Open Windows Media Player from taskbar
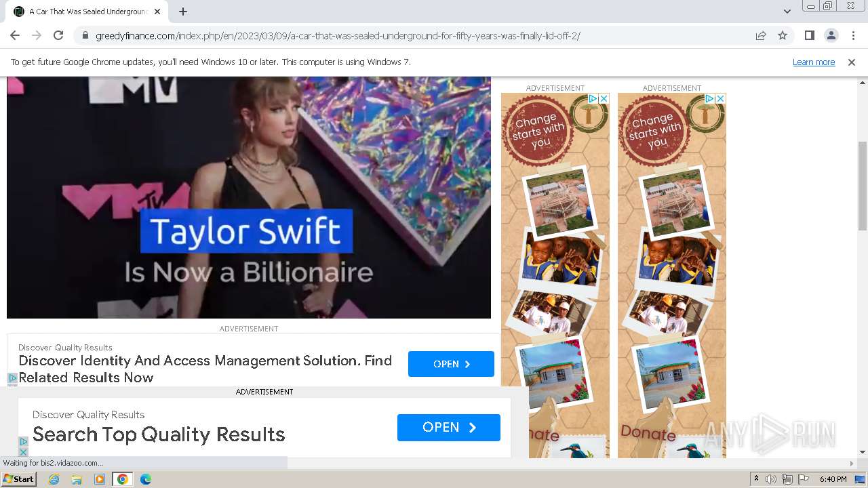This screenshot has width=868, height=488. (x=100, y=479)
